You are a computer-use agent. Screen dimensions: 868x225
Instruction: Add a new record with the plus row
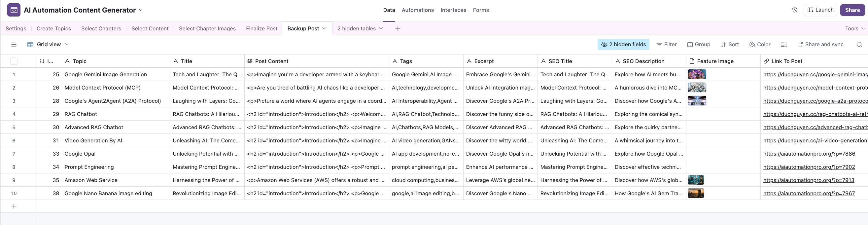(x=14, y=206)
